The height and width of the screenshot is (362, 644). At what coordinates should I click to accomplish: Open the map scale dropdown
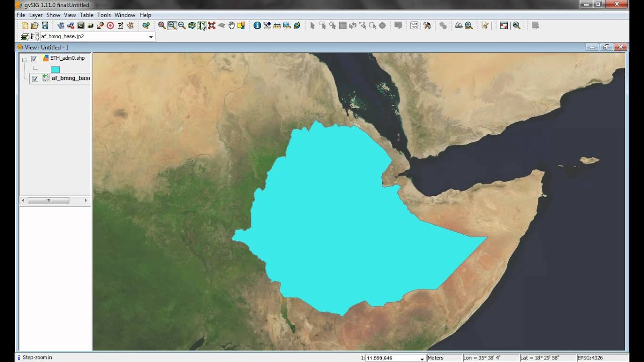pyautogui.click(x=422, y=358)
